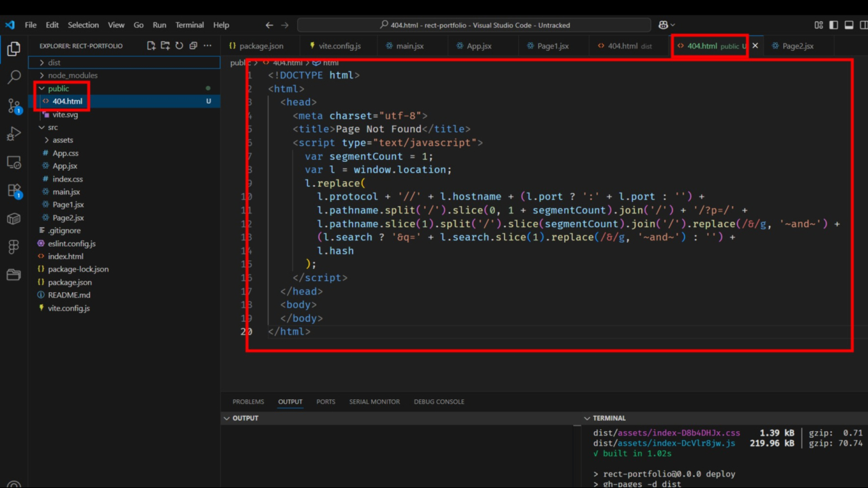Open the Terminal menu
Image resolution: width=868 pixels, height=488 pixels.
[190, 25]
